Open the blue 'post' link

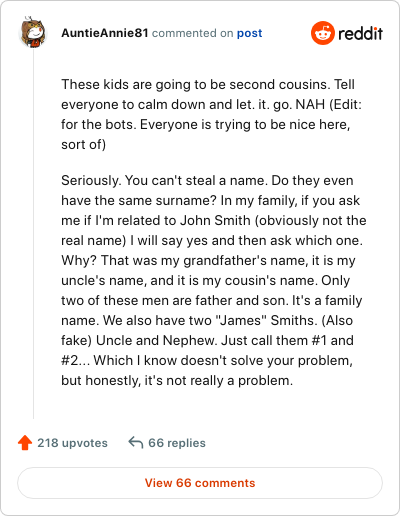point(249,33)
